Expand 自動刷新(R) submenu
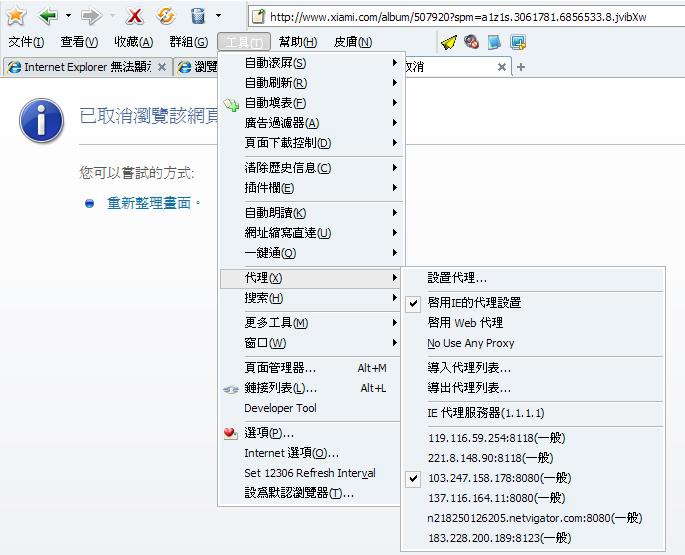Screen dimensions: 685x555 (x=311, y=83)
